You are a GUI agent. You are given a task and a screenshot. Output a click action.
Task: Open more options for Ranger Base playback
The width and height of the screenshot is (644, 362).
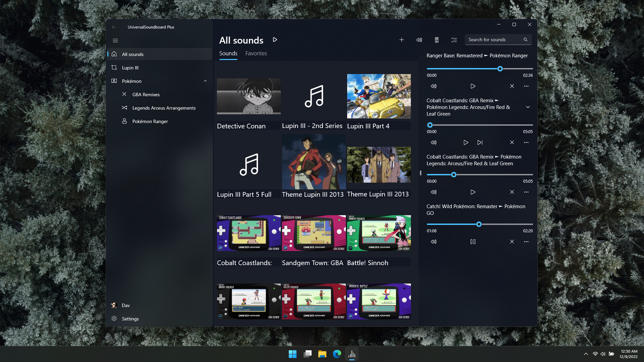526,86
